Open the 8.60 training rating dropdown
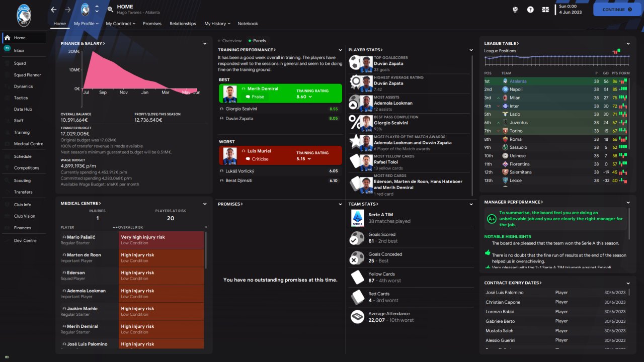This screenshot has height=362, width=644. click(x=303, y=97)
